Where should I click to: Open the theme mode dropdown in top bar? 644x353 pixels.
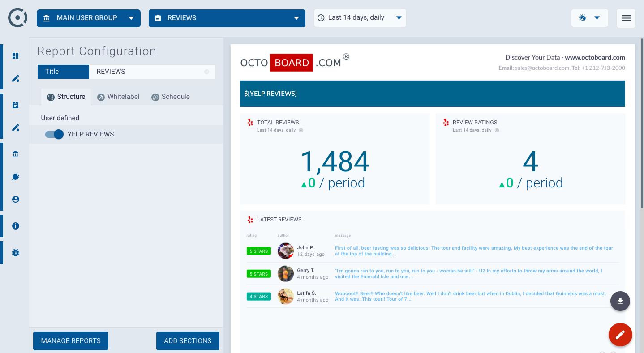click(x=590, y=18)
